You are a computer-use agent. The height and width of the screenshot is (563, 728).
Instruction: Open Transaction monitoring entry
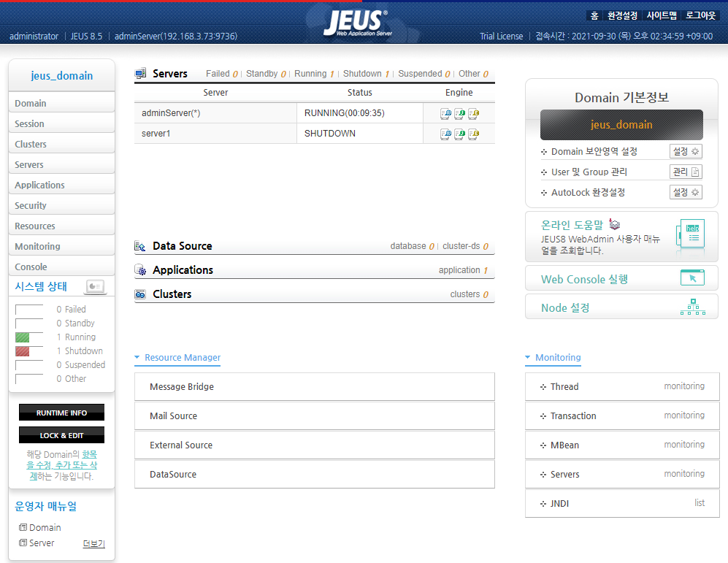tap(622, 416)
